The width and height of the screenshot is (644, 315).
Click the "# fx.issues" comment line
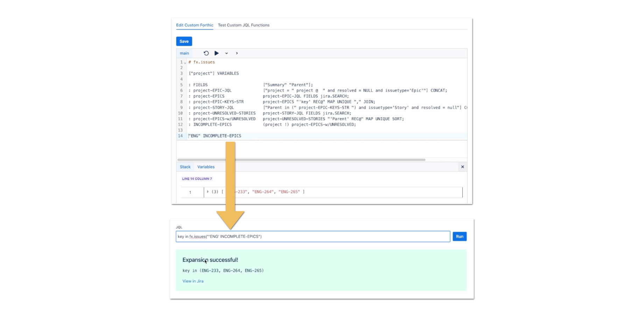point(202,62)
